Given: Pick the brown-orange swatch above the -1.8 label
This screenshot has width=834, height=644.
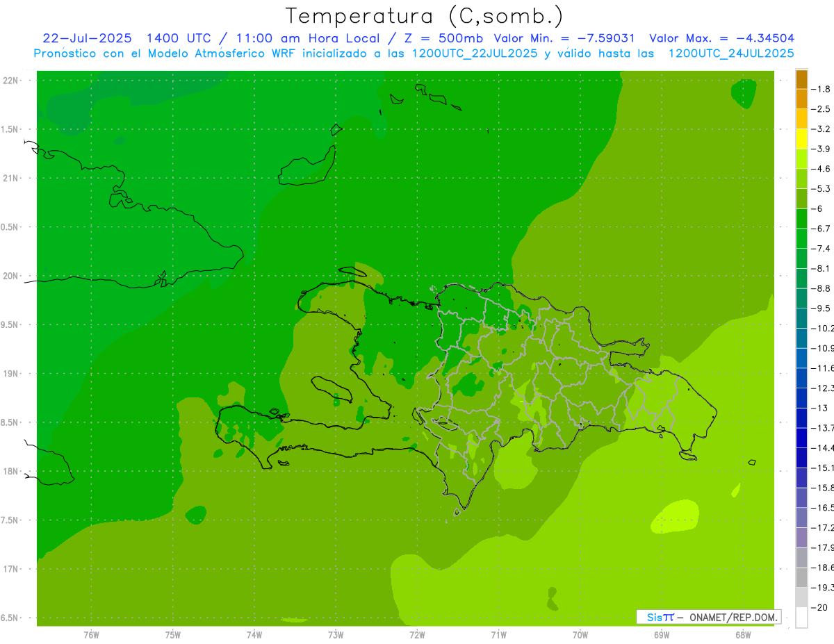Looking at the screenshot, I should (801, 79).
